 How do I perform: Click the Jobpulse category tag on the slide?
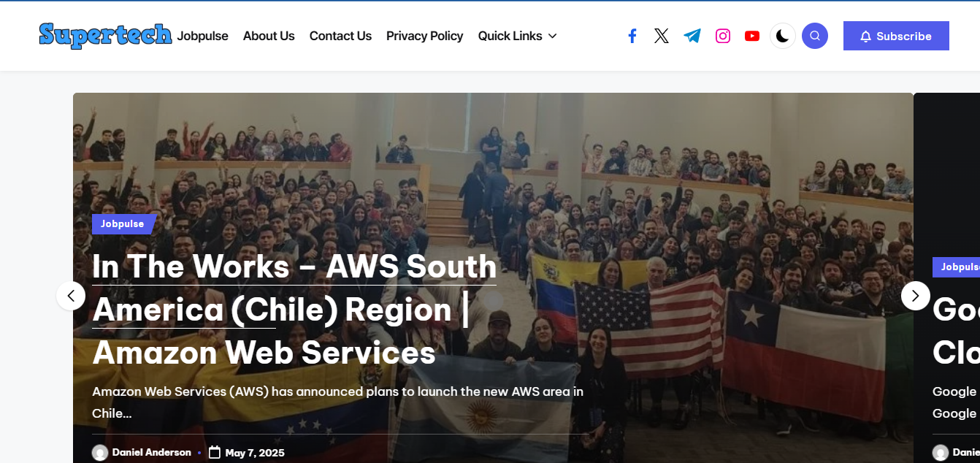[x=123, y=224]
